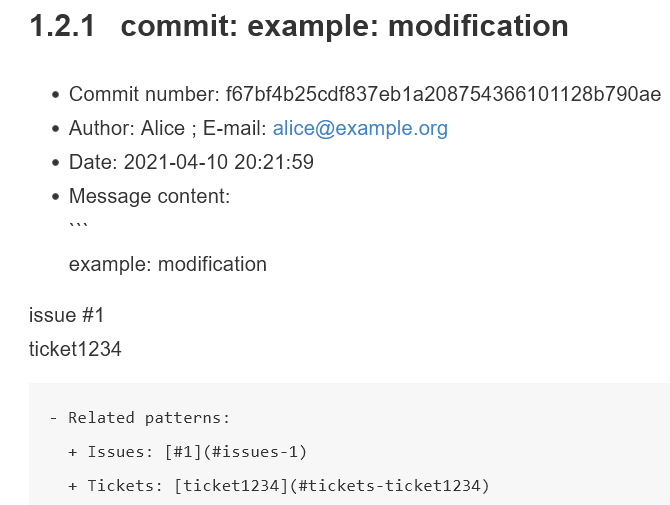The image size is (670, 505).
Task: Click the bullet before 'Date:' item
Action: click(55, 163)
